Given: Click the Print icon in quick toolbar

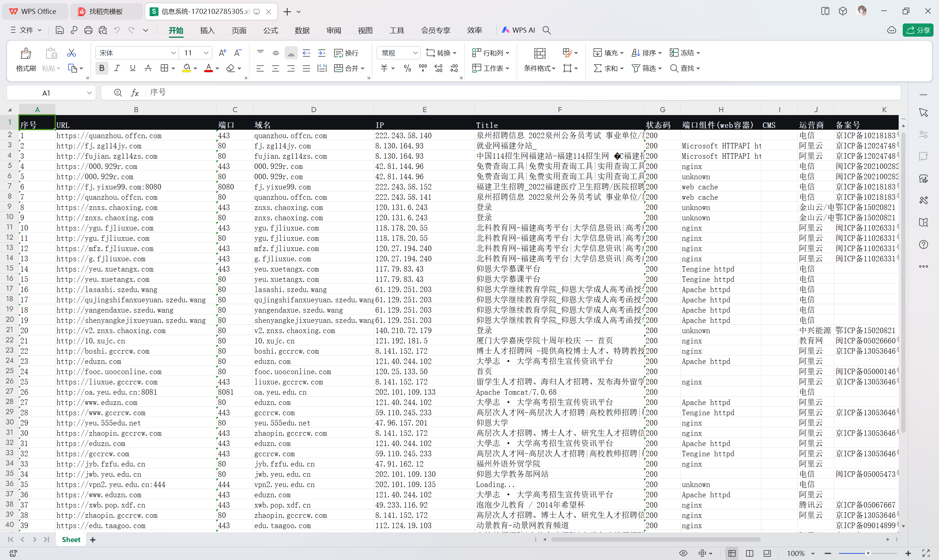Looking at the screenshot, I should click(x=88, y=30).
